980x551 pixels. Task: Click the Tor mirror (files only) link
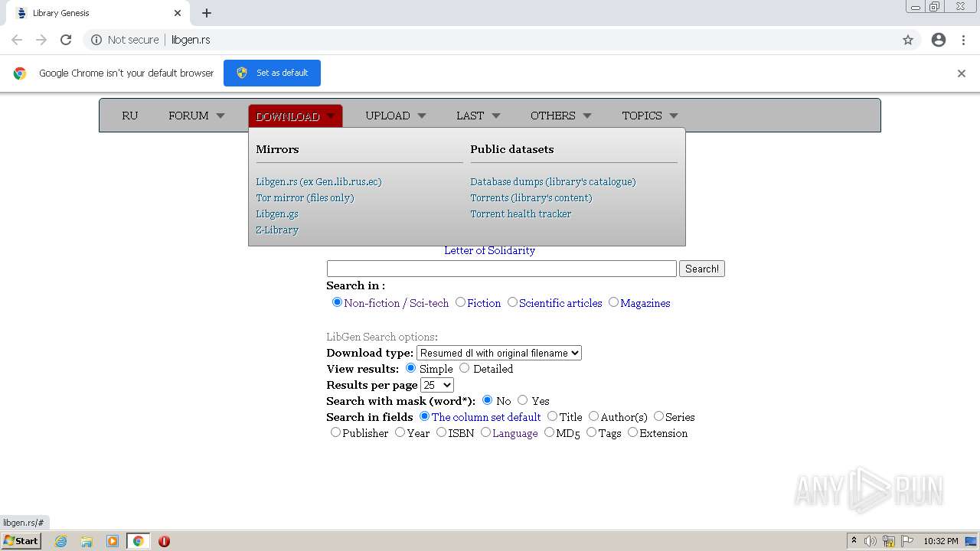coord(305,198)
